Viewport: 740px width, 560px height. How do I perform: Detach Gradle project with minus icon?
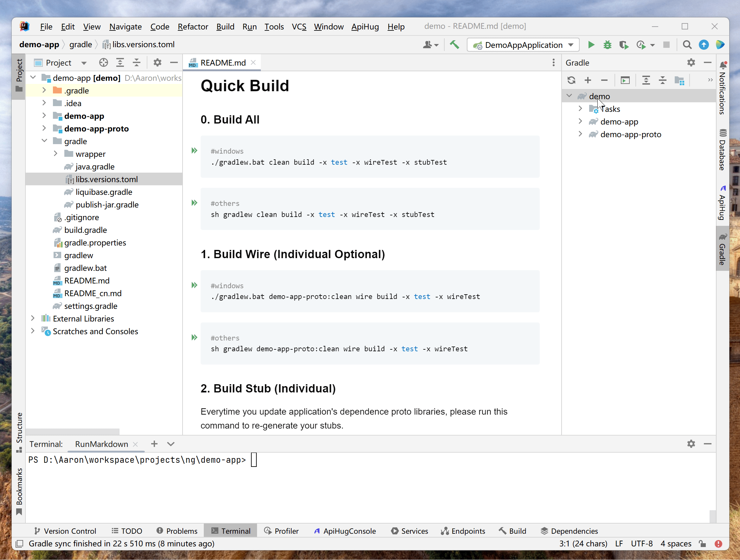604,80
